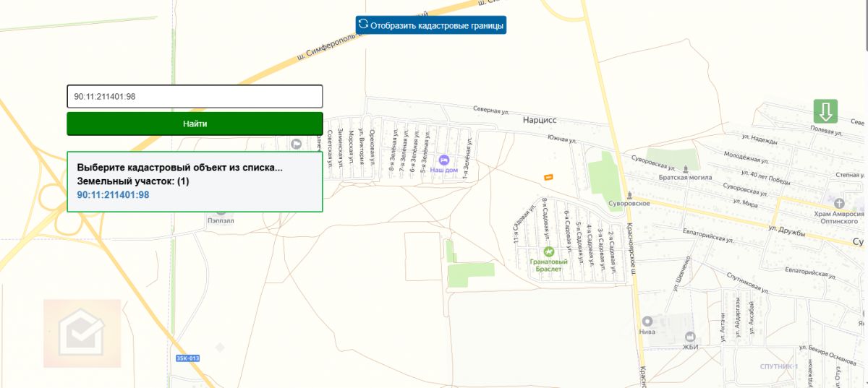Click the refresh icon on the cadastral borders button
868x388 pixels.
[x=364, y=25]
